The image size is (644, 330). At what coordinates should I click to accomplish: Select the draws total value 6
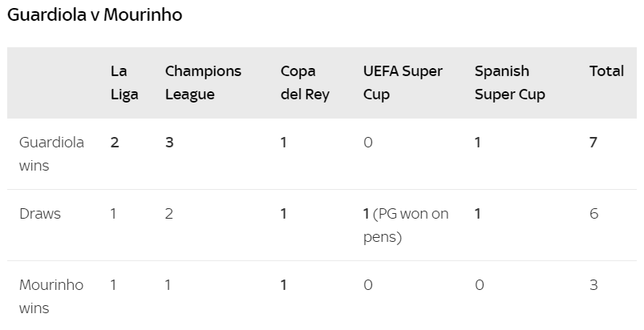[x=594, y=214]
